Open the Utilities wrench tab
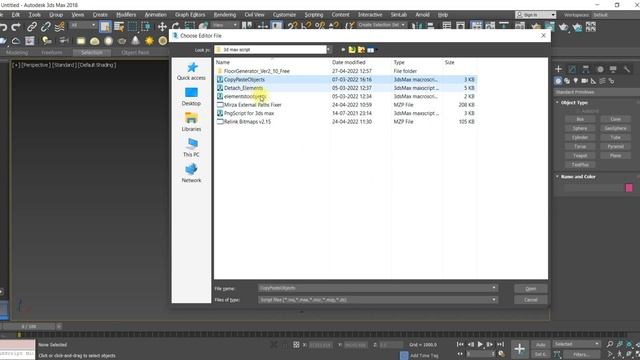This screenshot has height=360, width=640. pos(627,69)
